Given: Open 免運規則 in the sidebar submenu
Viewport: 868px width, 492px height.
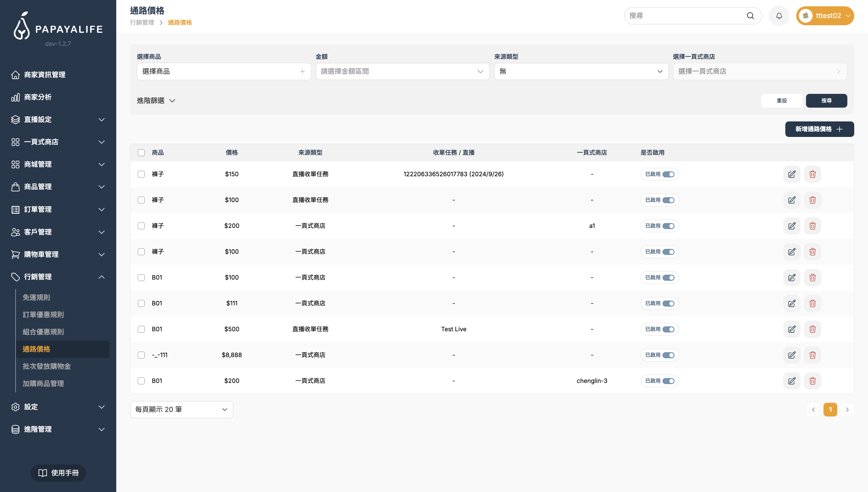Looking at the screenshot, I should click(36, 297).
